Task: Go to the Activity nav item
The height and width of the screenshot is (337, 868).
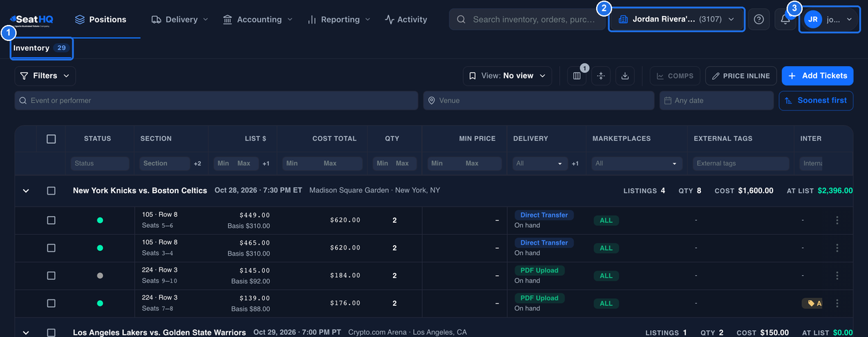Action: click(406, 19)
